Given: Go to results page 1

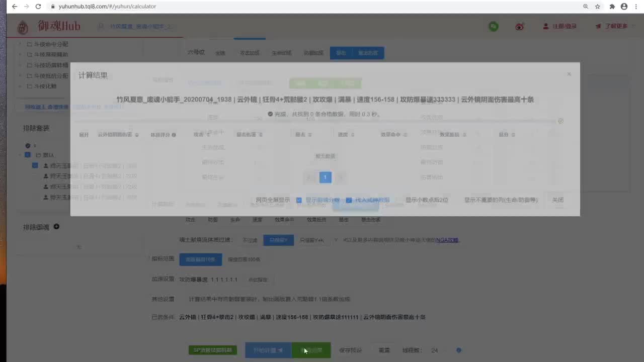Looking at the screenshot, I should 325,177.
